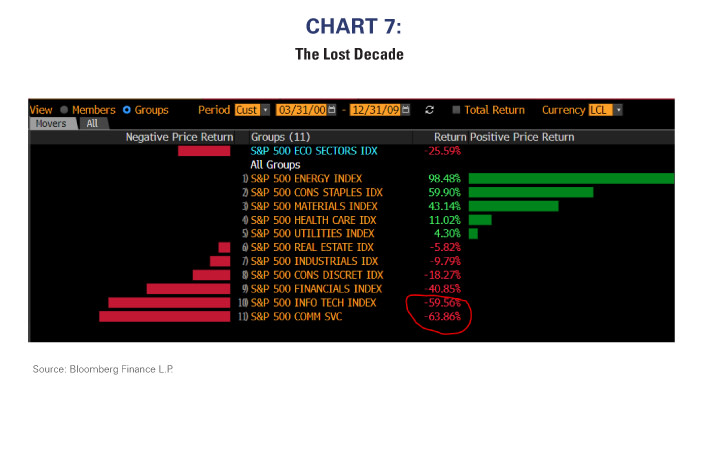Click the -18.27% return value

click(x=443, y=275)
